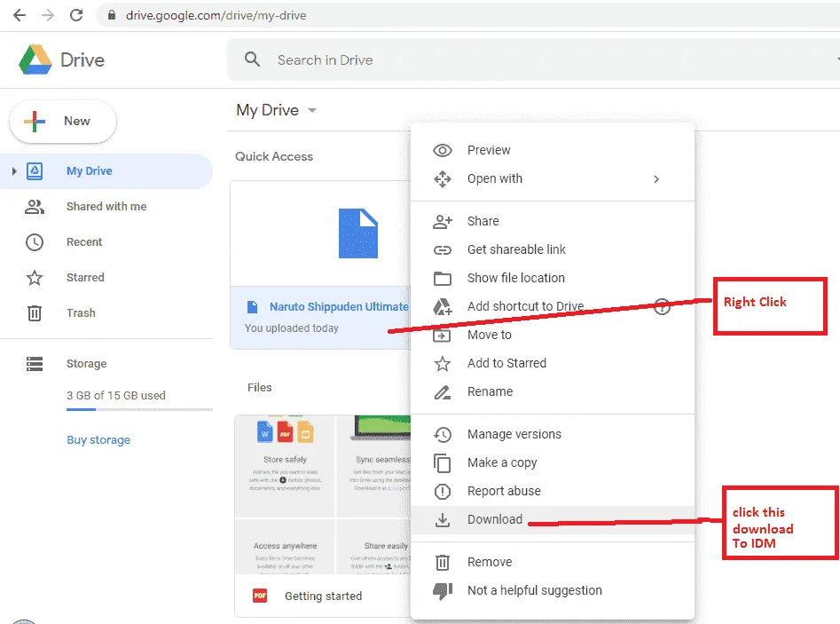
Task: Choose Download in context menu
Action: click(553, 519)
